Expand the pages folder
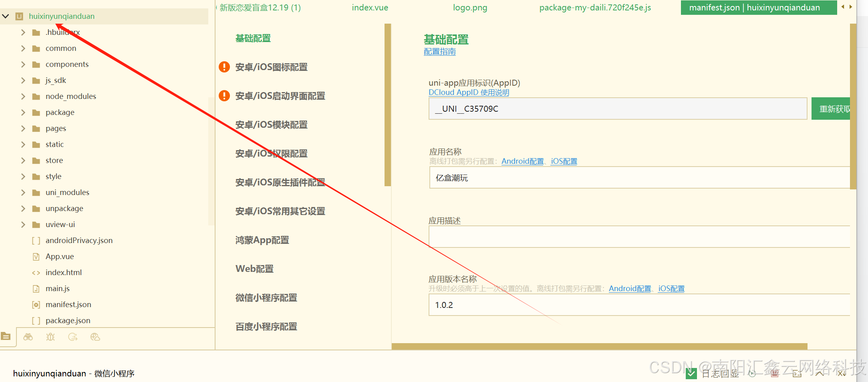 (23, 129)
